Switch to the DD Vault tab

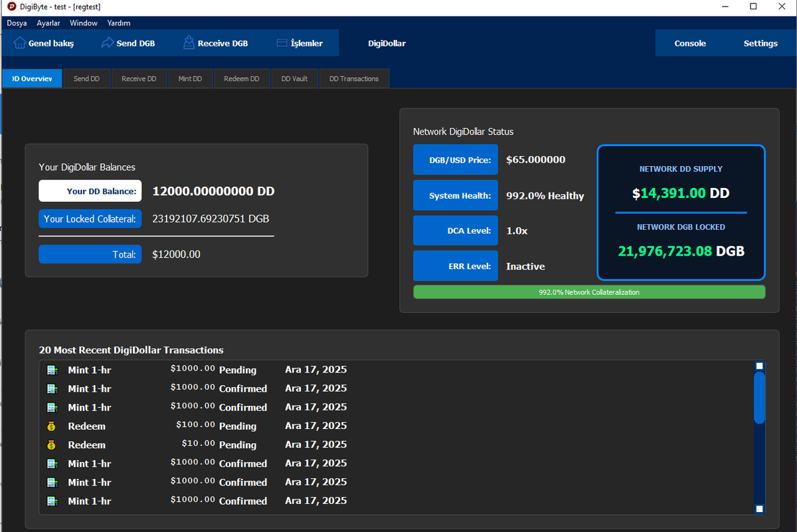[x=294, y=78]
